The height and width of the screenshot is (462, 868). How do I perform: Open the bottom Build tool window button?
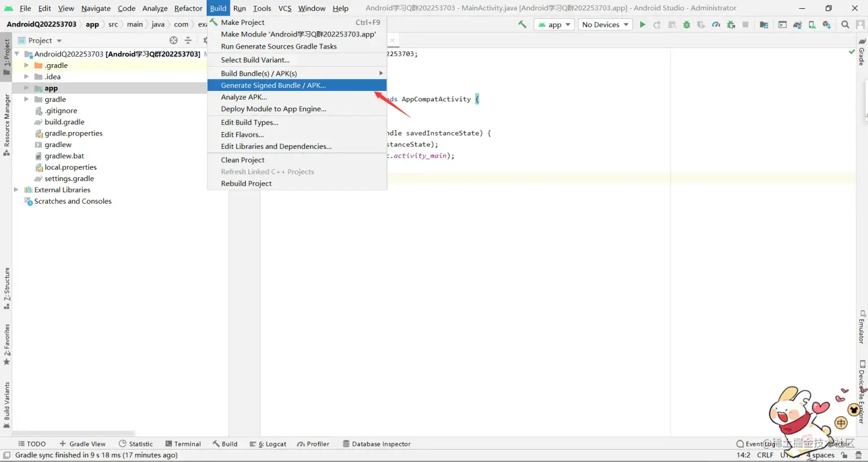pyautogui.click(x=225, y=444)
